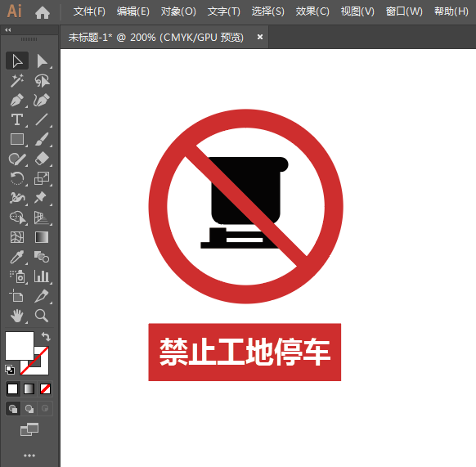Select the Curvature tool
This screenshot has height=467, width=476.
(42, 101)
